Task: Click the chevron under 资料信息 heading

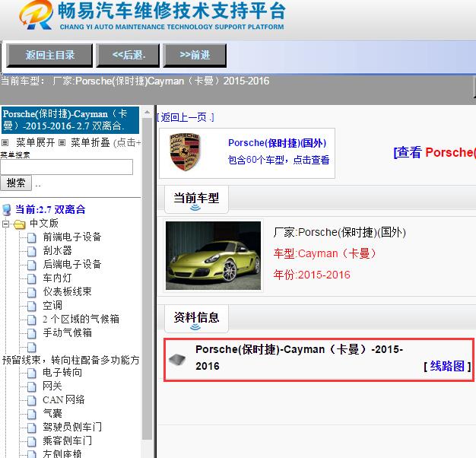Action: click(195, 327)
